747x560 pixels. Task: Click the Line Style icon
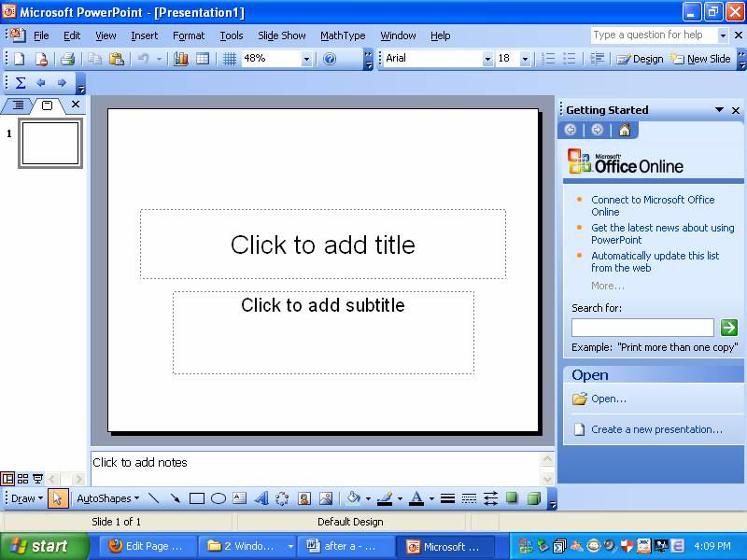pos(447,498)
